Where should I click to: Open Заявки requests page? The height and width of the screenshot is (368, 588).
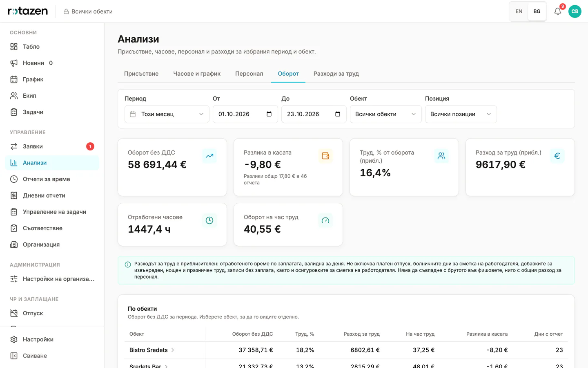tap(52, 146)
